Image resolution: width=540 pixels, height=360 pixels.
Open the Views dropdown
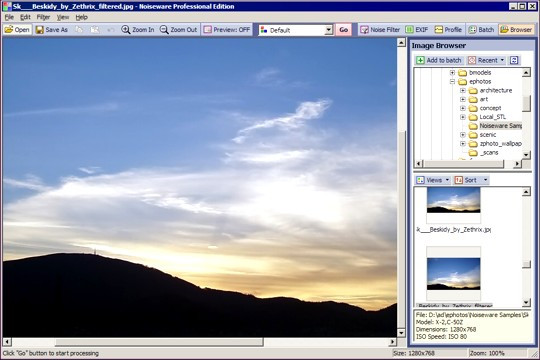pos(433,180)
